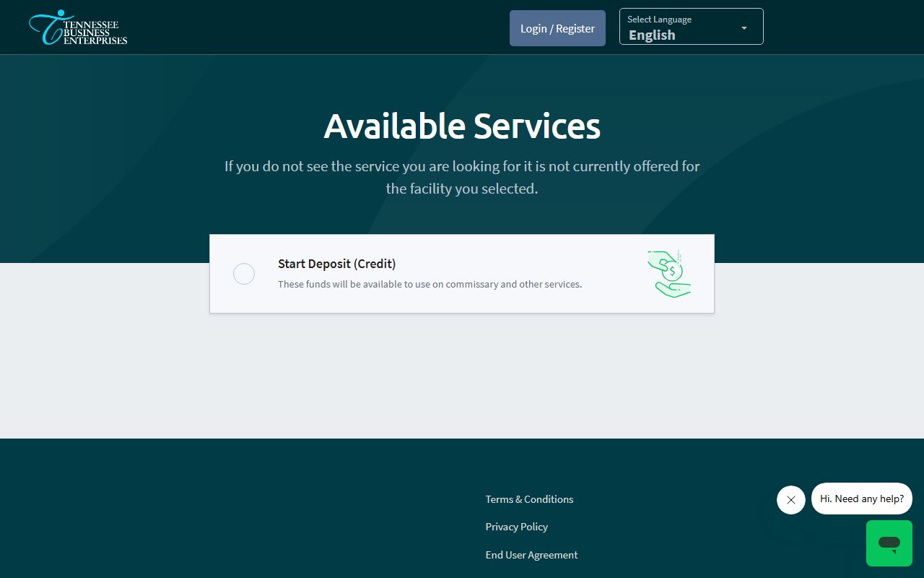Screen dimensions: 924x578
Task: Click the Tennessee Business Enterprises logo
Action: (x=78, y=27)
